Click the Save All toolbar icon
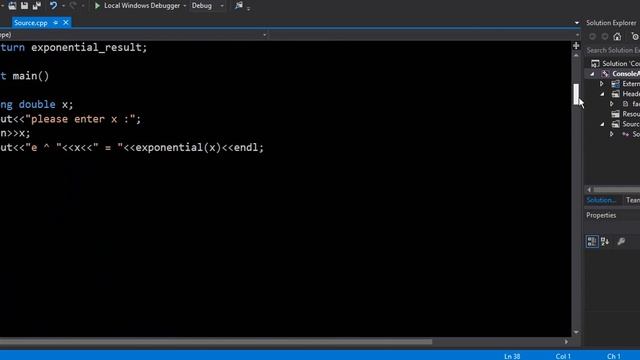The height and width of the screenshot is (360, 640). click(36, 6)
